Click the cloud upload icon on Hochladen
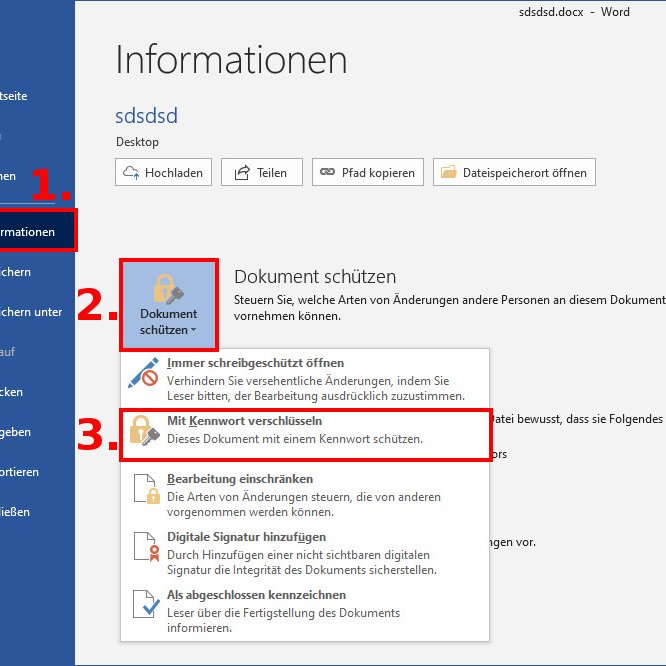Viewport: 666px width, 666px height. (131, 173)
